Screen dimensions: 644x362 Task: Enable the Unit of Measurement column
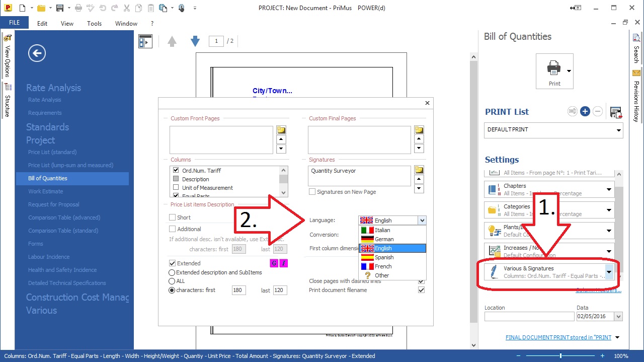click(176, 187)
